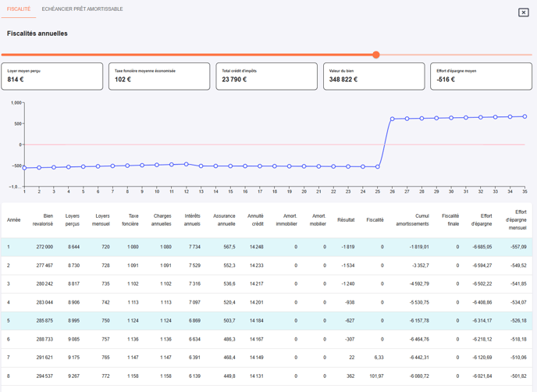Click the chart data point at year 1
Image resolution: width=537 pixels, height=392 pixels.
tap(24, 168)
